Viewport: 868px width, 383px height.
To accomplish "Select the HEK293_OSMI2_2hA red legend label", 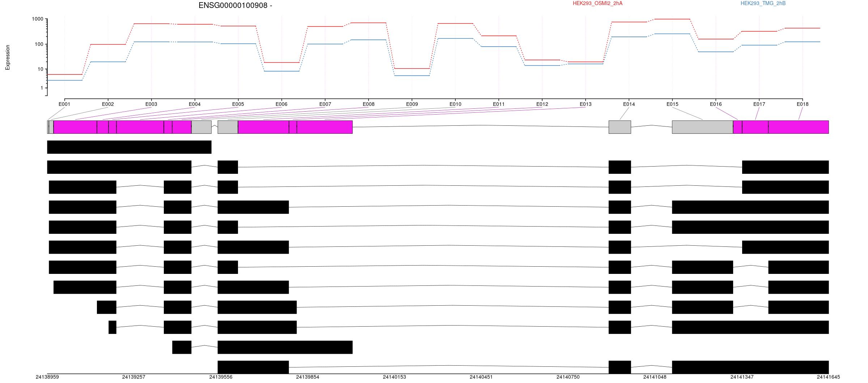I will coord(597,3).
